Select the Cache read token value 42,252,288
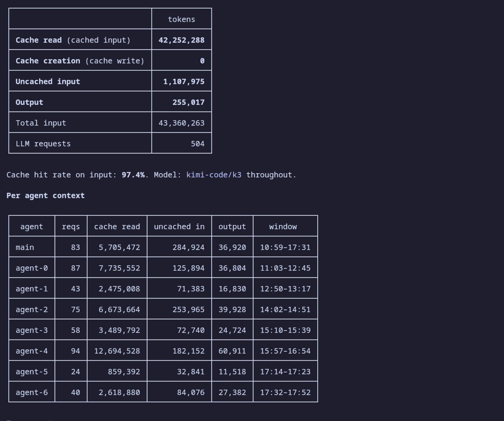 pos(181,40)
